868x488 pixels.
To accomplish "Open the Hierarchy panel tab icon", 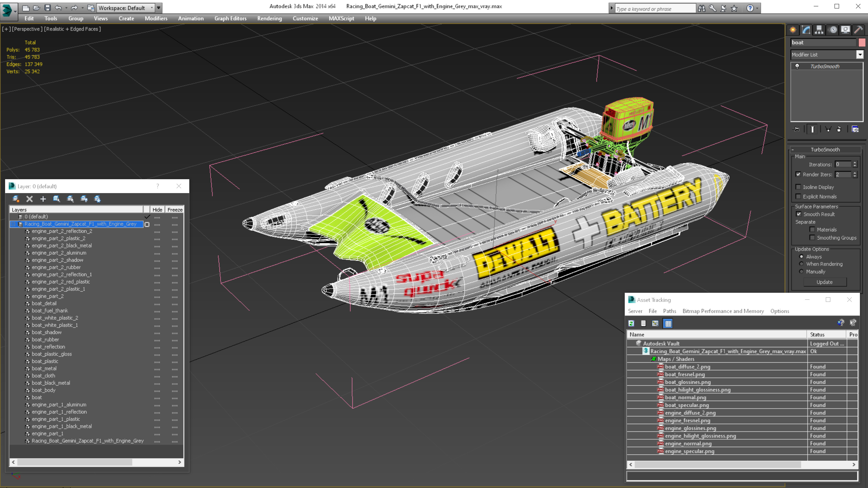I will [819, 30].
